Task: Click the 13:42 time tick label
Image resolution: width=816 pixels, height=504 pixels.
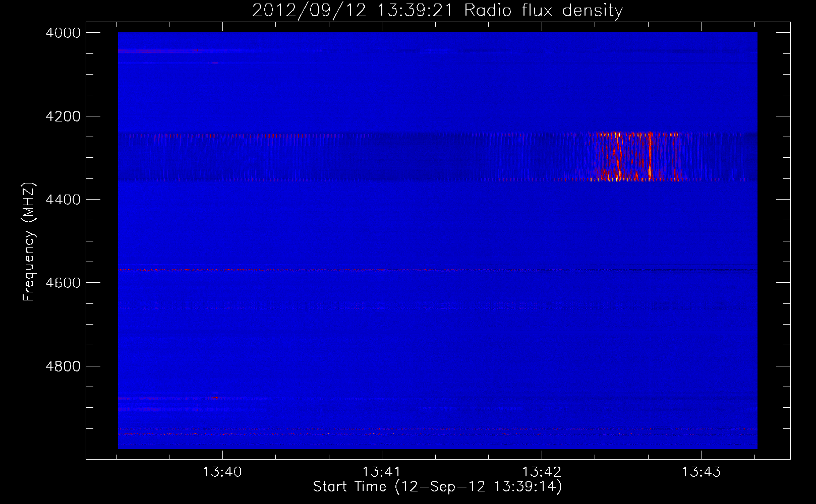Action: click(x=542, y=472)
